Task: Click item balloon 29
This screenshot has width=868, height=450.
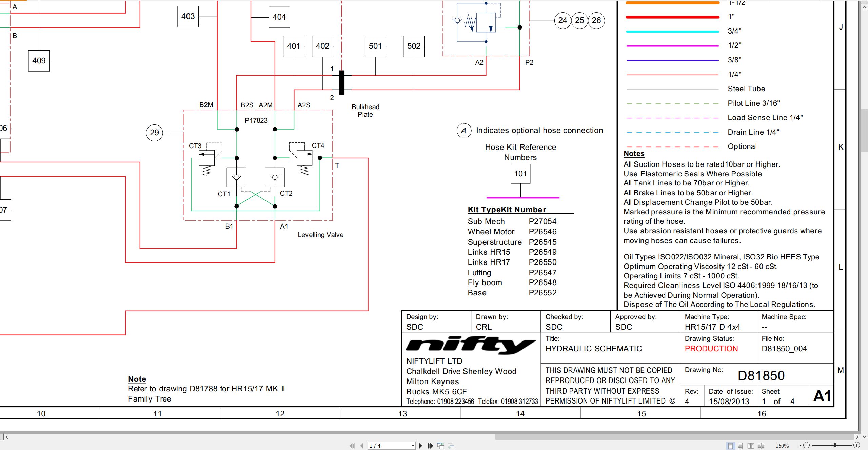Action: point(154,133)
